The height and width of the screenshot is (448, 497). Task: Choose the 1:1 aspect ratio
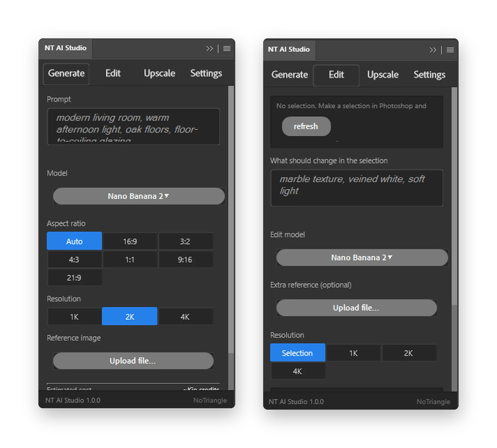tap(130, 259)
